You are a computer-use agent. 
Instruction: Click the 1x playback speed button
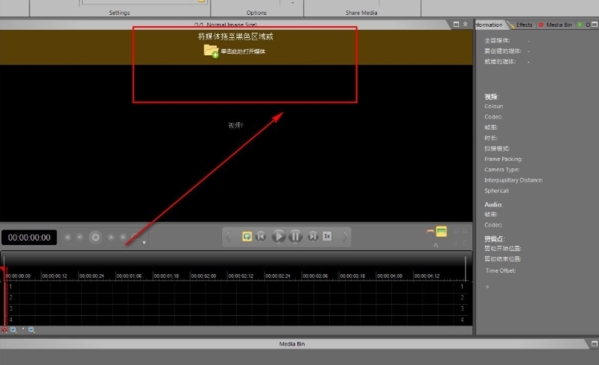(x=327, y=237)
